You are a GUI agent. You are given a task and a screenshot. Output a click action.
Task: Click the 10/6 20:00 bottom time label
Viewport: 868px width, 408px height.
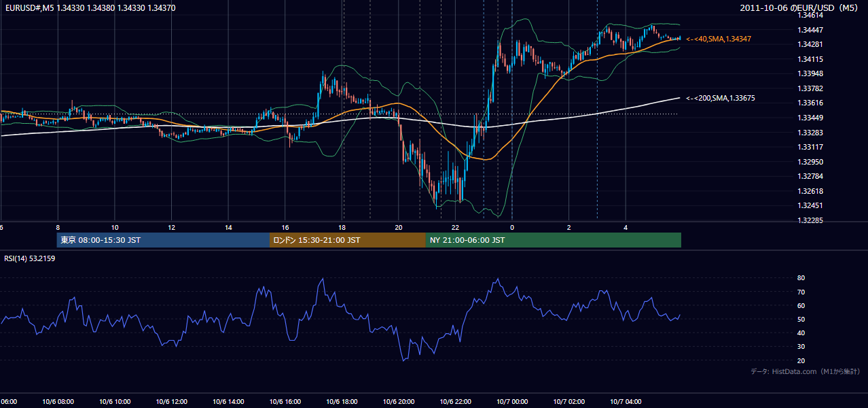(x=399, y=402)
